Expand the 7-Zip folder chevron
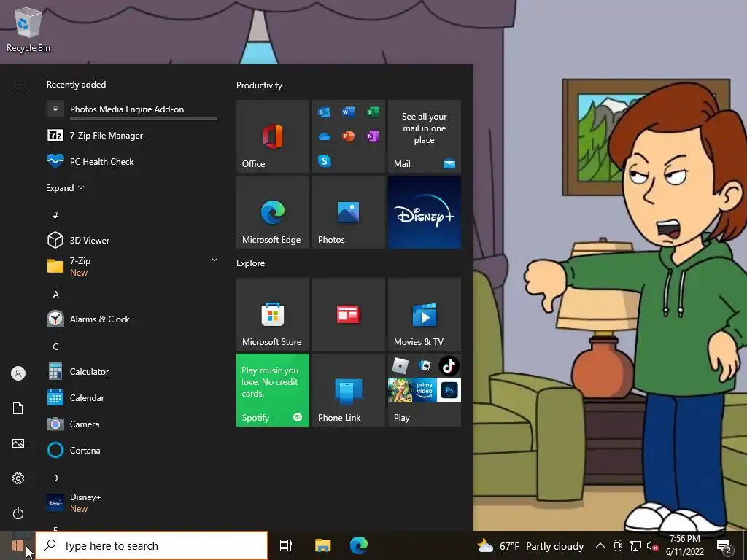The image size is (747, 560). click(x=214, y=260)
